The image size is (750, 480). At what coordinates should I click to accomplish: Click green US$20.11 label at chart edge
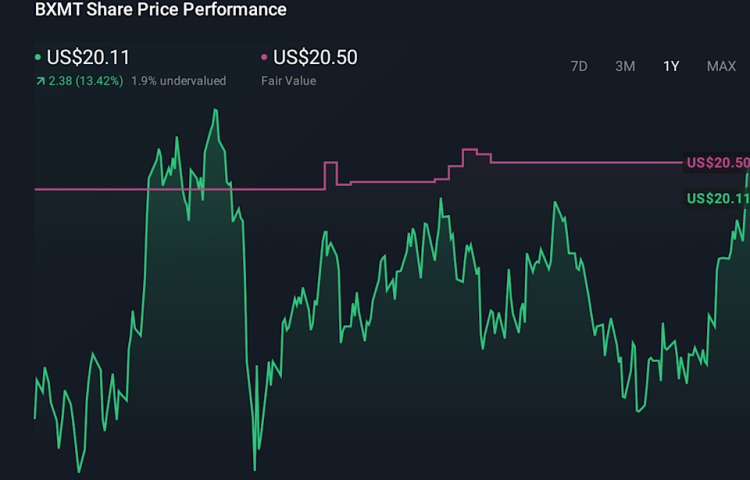tap(717, 199)
